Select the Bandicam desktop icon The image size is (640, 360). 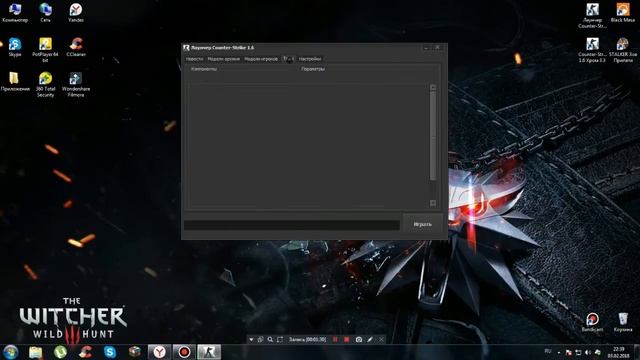(592, 322)
